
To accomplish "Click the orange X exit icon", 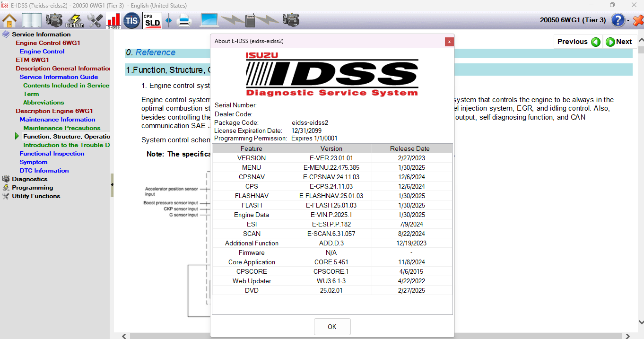I will pos(638,21).
